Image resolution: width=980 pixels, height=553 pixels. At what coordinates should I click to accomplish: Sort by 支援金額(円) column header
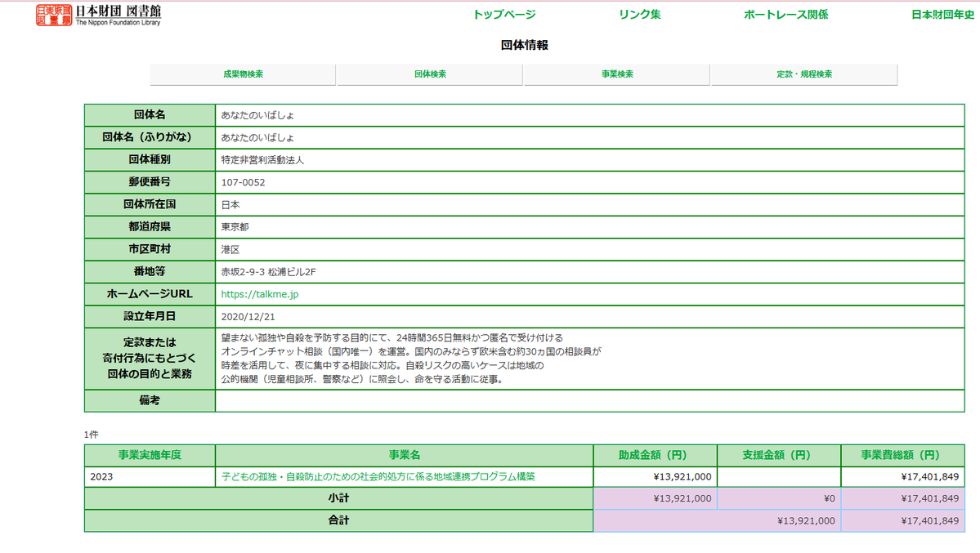coord(776,455)
